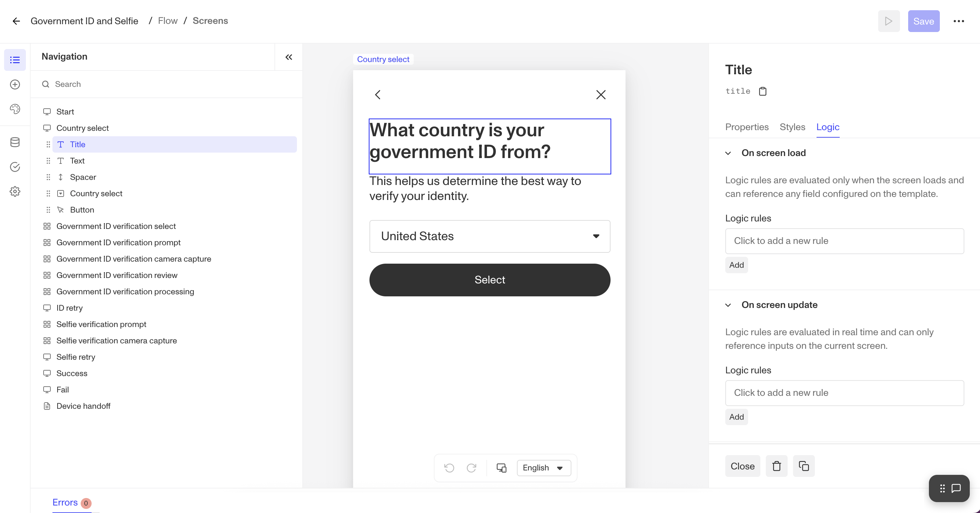Click the navigation Search field
This screenshot has height=513, width=980.
168,84
